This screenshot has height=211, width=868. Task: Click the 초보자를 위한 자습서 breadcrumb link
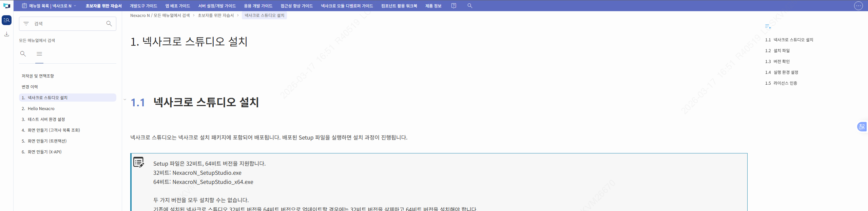[216, 16]
